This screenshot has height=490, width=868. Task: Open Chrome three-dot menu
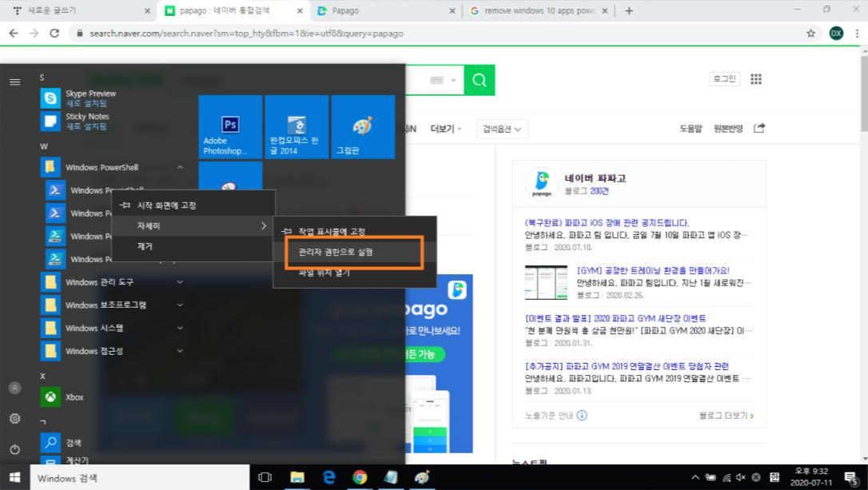pyautogui.click(x=857, y=34)
